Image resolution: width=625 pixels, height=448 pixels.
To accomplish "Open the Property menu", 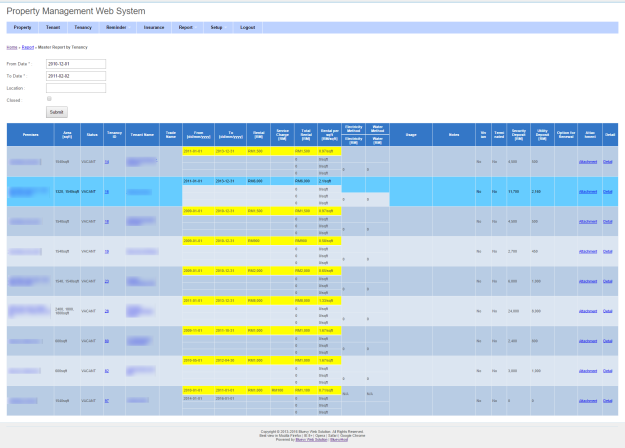I will [x=22, y=27].
